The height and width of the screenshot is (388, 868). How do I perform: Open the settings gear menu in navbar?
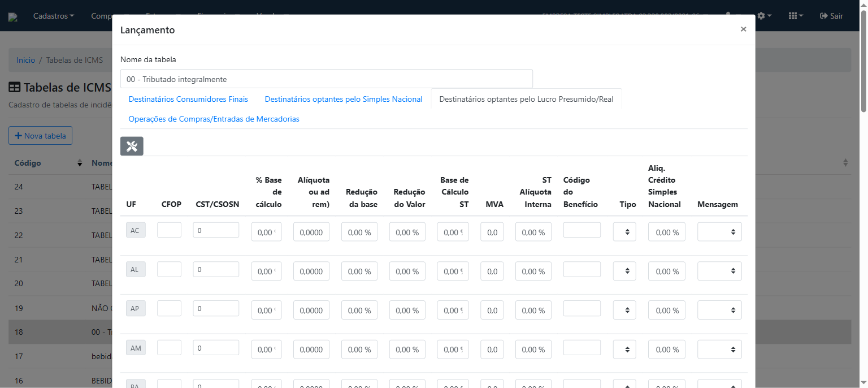(x=764, y=16)
